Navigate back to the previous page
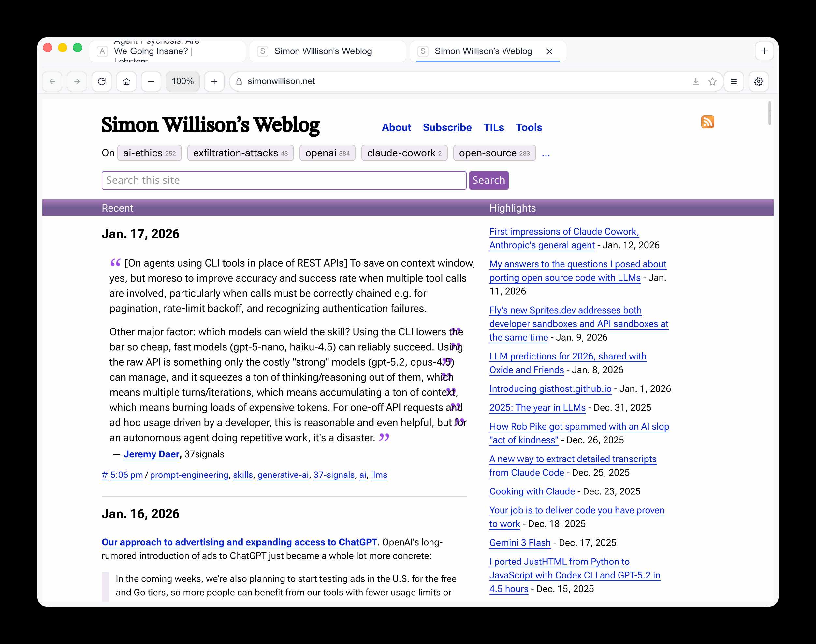Image resolution: width=816 pixels, height=644 pixels. click(x=52, y=81)
